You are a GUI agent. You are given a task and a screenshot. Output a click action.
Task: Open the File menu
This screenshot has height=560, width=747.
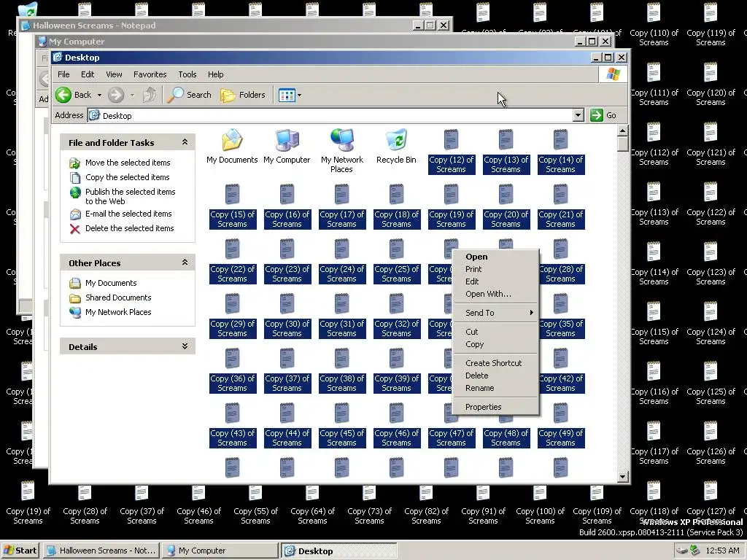point(63,74)
